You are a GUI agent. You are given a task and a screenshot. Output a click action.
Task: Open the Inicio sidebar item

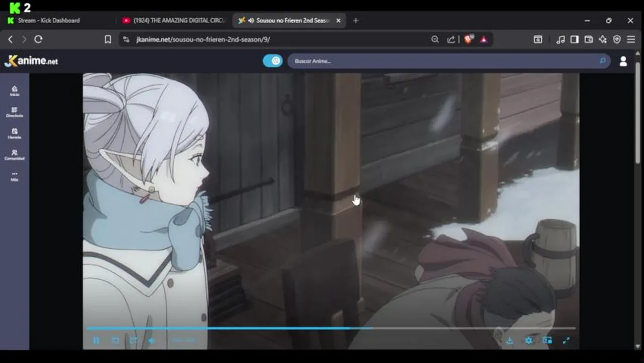pos(15,91)
